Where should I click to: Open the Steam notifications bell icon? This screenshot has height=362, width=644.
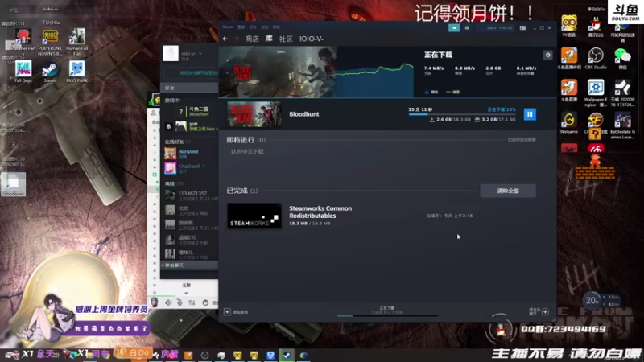[467, 27]
